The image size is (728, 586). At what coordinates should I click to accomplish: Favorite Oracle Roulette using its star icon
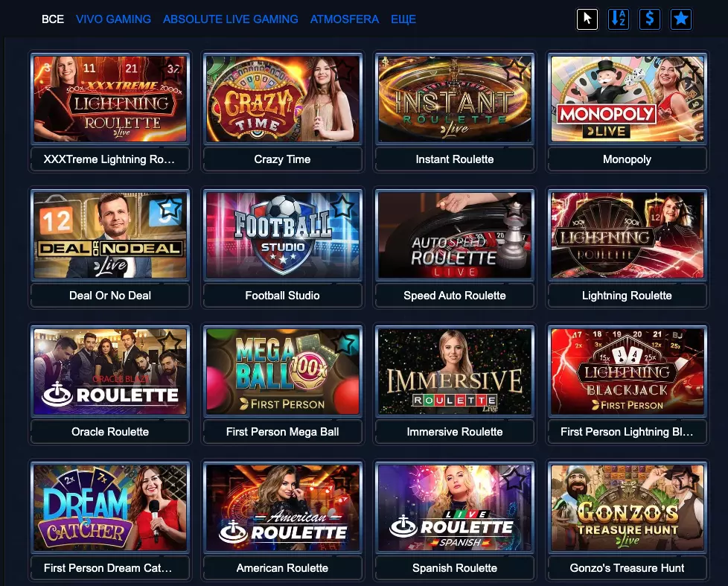pyautogui.click(x=170, y=343)
